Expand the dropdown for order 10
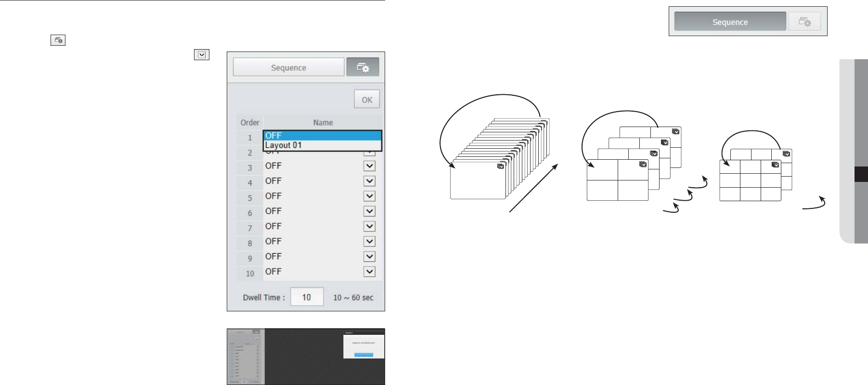The width and height of the screenshot is (868, 385). click(369, 272)
